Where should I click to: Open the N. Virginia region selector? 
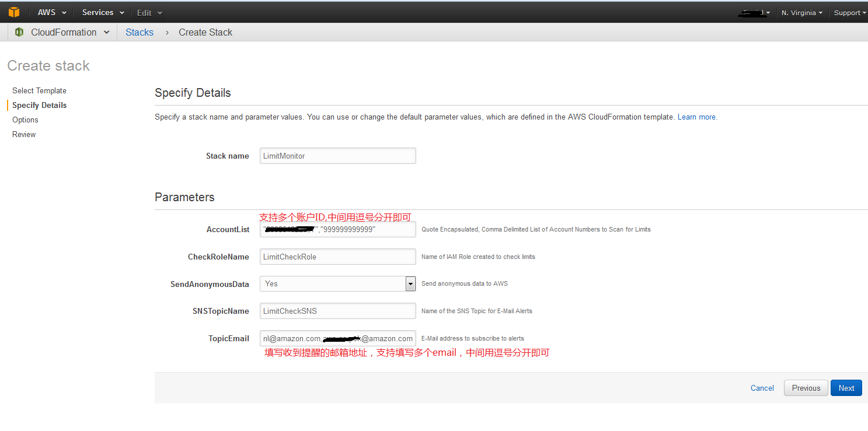tap(802, 13)
